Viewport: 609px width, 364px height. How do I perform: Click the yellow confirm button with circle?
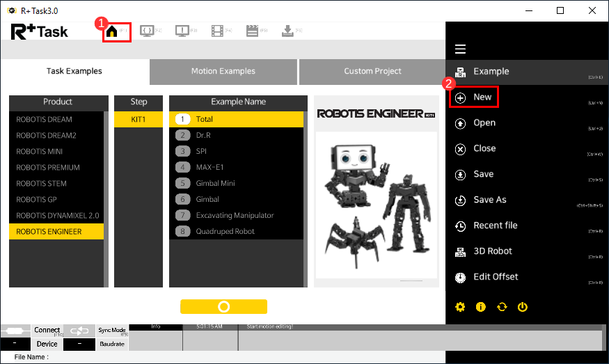[223, 306]
